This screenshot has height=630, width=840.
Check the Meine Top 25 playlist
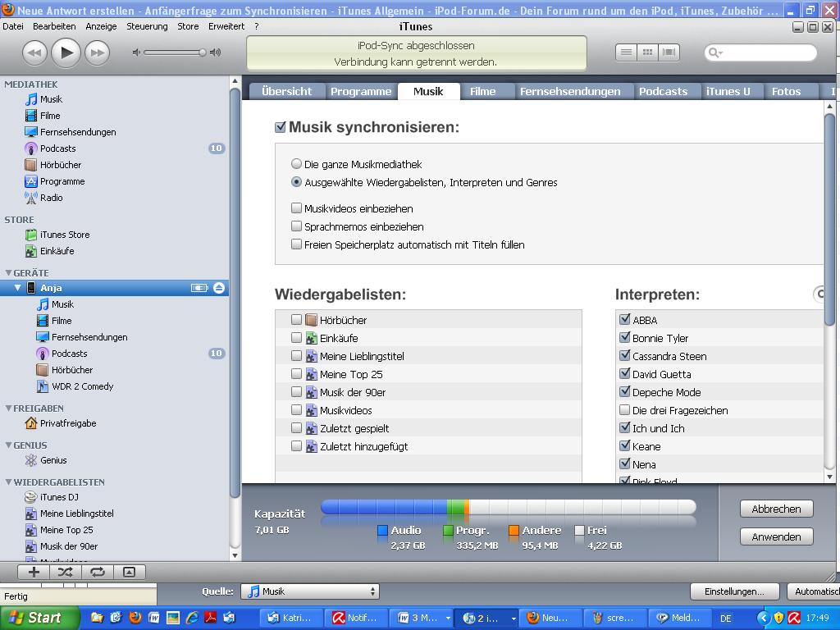point(296,374)
